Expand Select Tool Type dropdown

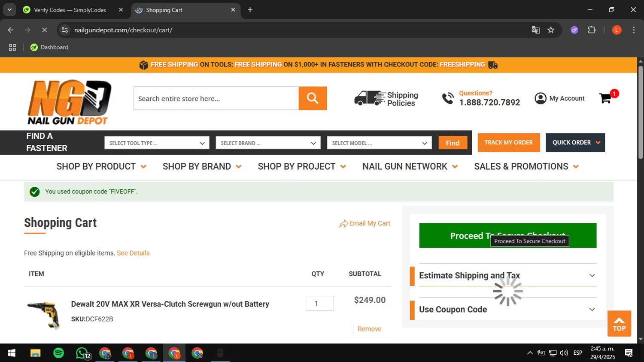pyautogui.click(x=157, y=143)
